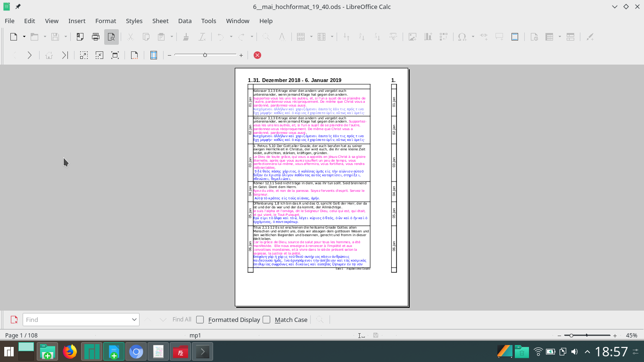Close the Find toolbar
This screenshot has width=644, height=362.
tap(14, 320)
